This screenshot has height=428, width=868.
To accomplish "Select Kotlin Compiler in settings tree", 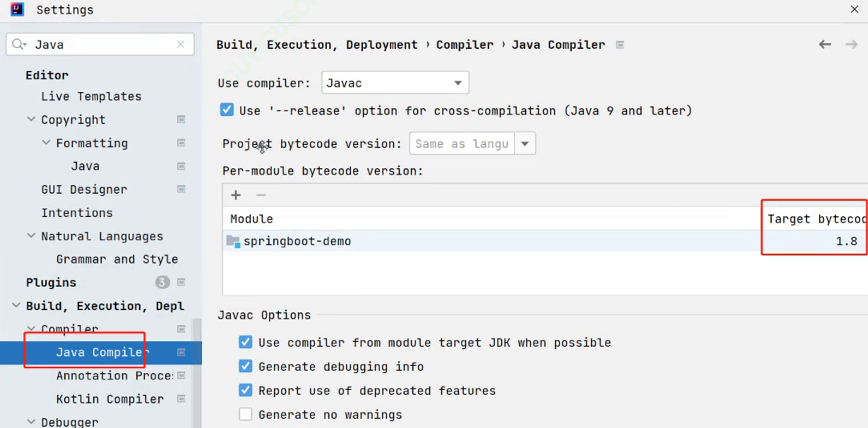I will coord(110,399).
